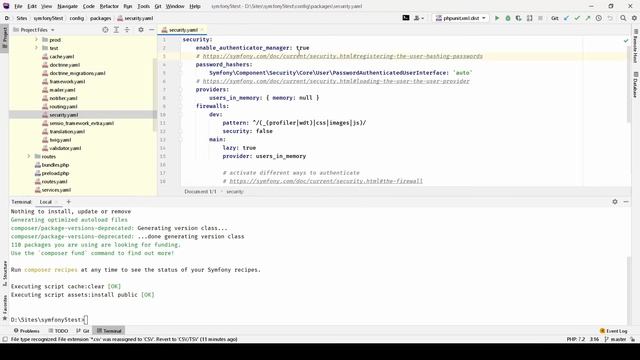Viewport: 640px width, 360px height.
Task: Open the user account dropdown in toolbar
Action: [419, 18]
